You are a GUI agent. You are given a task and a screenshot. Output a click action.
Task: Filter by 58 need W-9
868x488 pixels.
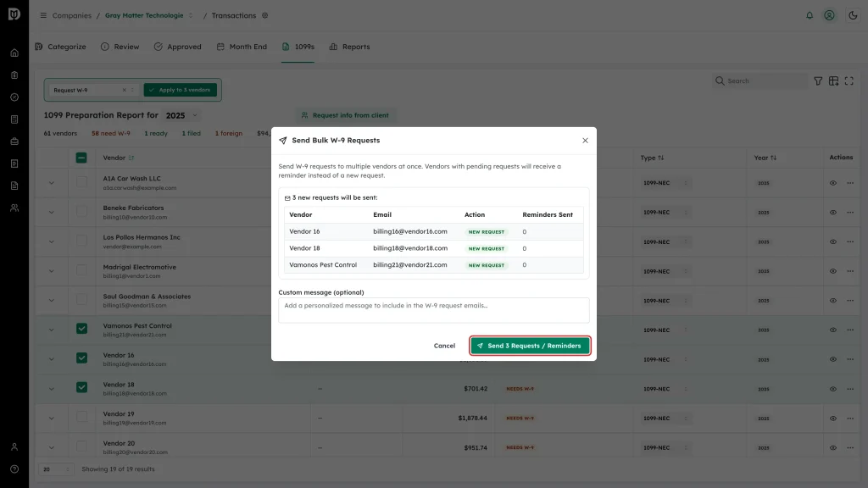pyautogui.click(x=111, y=133)
